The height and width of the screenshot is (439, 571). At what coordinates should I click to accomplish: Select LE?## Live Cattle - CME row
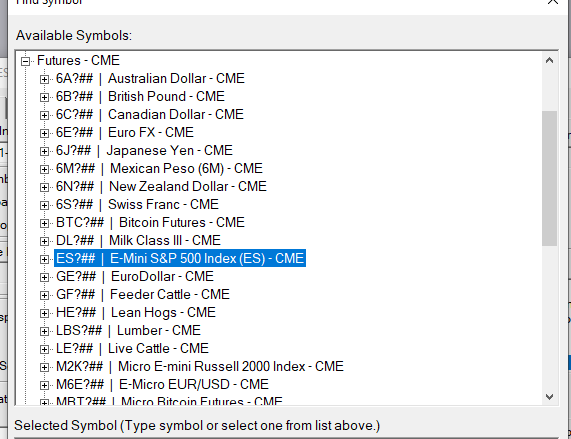[x=132, y=349]
